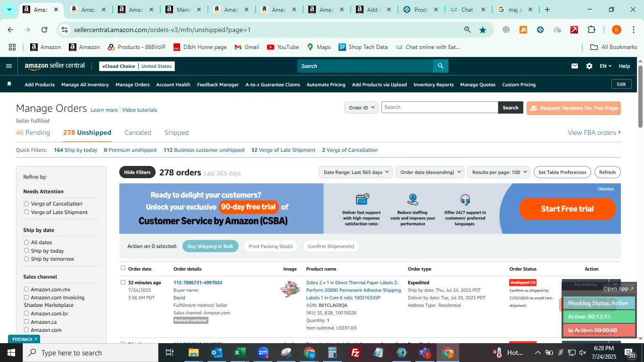Open the tab search chevron button
The width and height of the screenshot is (644, 362).
pos(9,9)
